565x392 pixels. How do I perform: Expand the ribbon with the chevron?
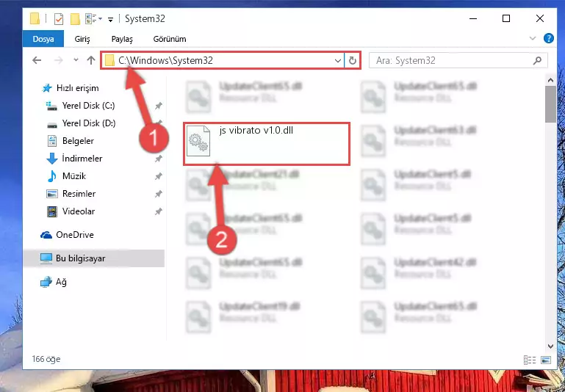coord(532,38)
